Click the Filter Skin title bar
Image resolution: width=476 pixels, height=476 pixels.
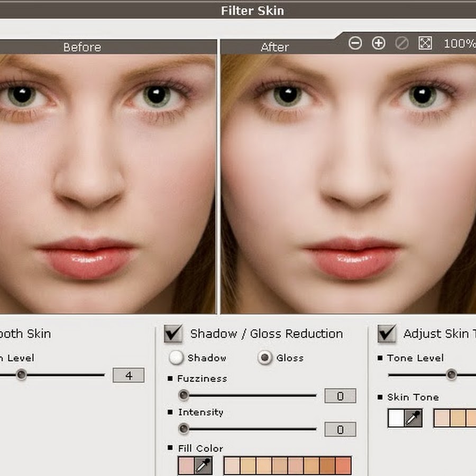(x=238, y=11)
